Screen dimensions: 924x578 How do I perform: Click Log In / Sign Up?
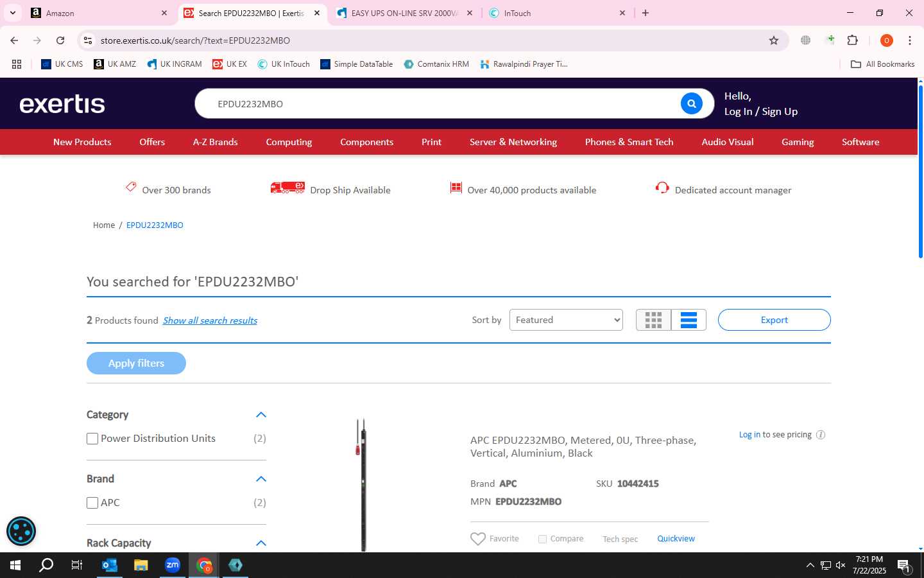click(761, 112)
